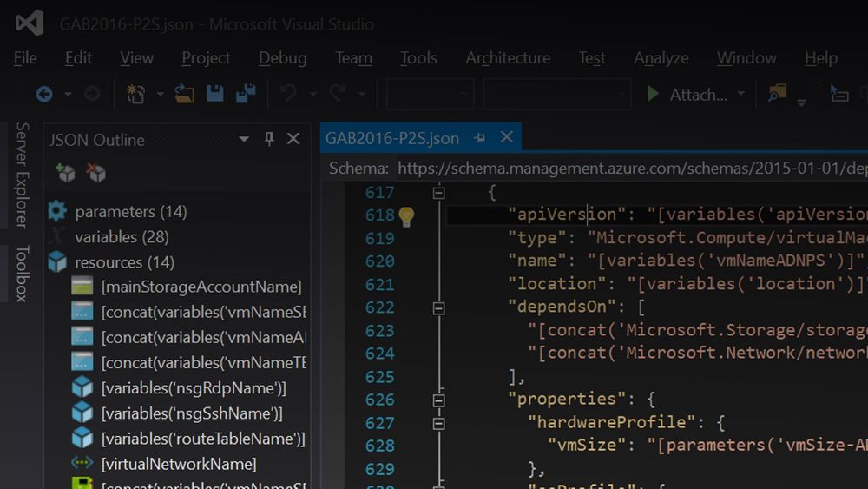This screenshot has height=489, width=868.
Task: Close the JSON Outline panel
Action: click(x=293, y=138)
